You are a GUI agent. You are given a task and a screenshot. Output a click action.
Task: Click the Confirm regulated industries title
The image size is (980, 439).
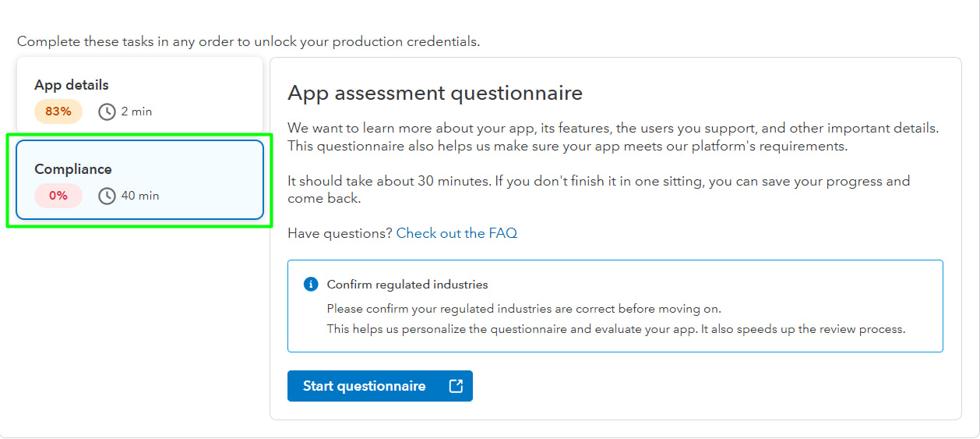tap(407, 285)
